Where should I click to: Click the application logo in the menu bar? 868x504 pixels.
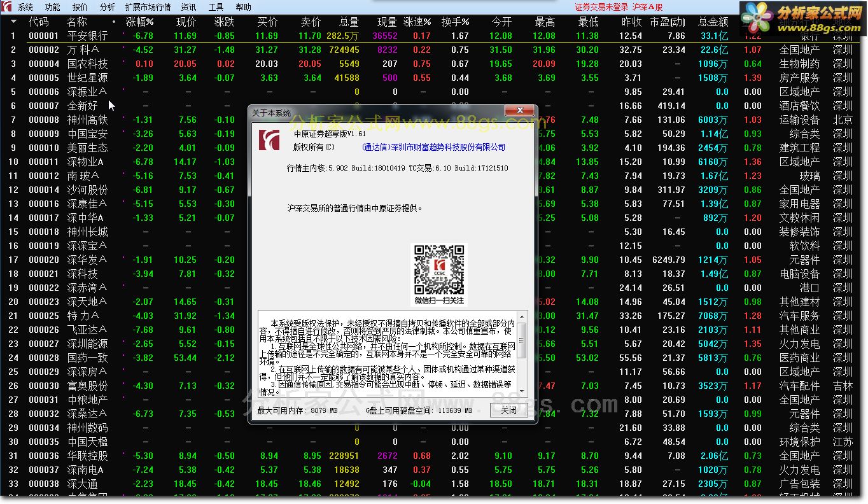7,7
